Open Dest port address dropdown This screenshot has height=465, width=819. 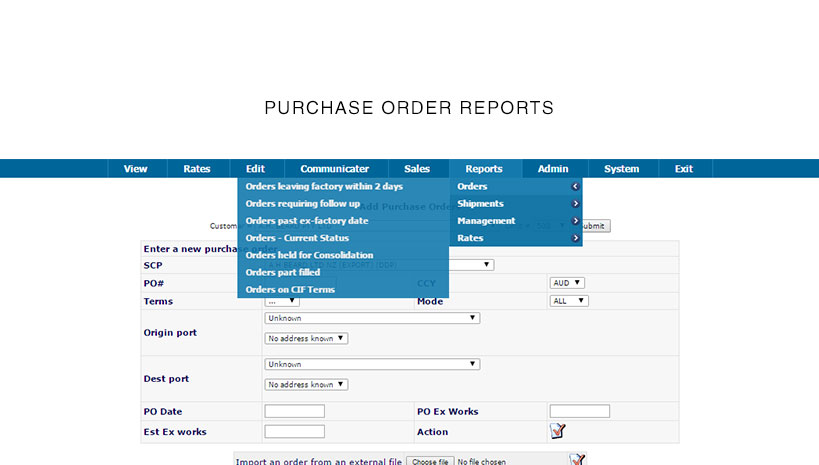tap(306, 384)
